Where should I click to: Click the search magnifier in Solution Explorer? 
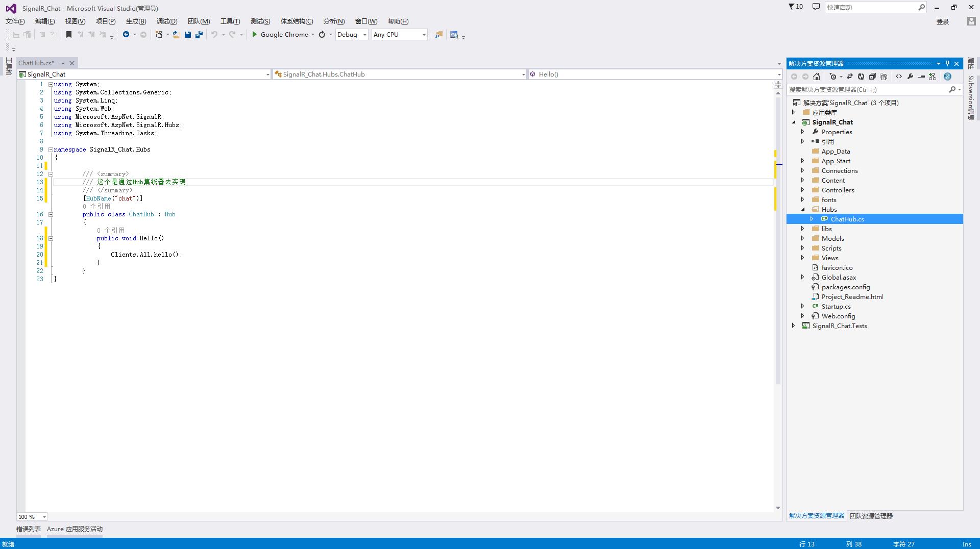[x=952, y=89]
